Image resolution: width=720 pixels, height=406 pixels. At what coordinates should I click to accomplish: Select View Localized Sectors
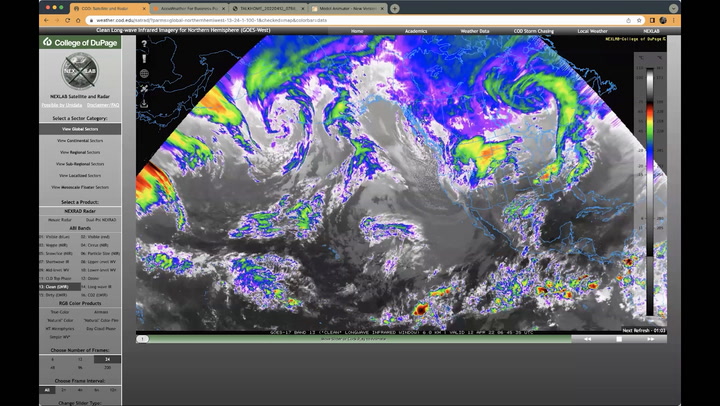point(80,175)
